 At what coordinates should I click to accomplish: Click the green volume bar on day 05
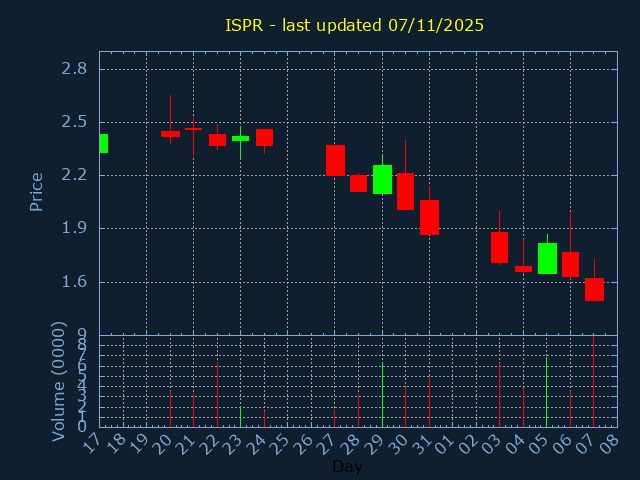pyautogui.click(x=546, y=391)
